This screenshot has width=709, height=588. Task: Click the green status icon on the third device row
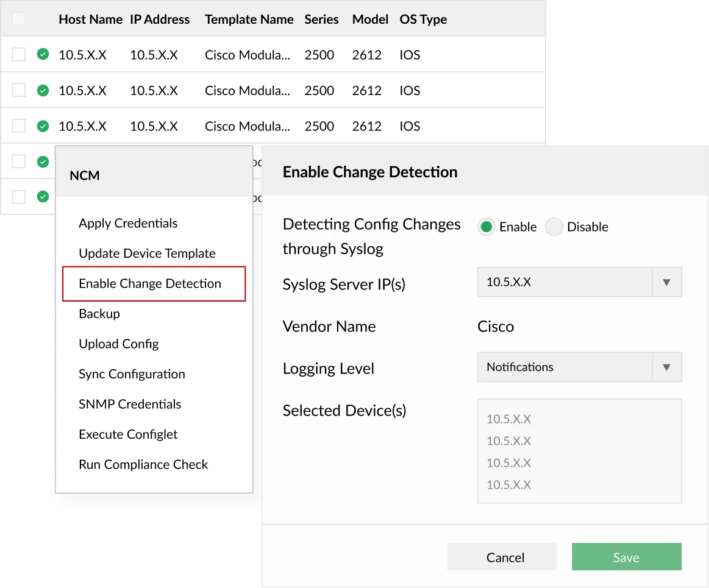tap(42, 126)
